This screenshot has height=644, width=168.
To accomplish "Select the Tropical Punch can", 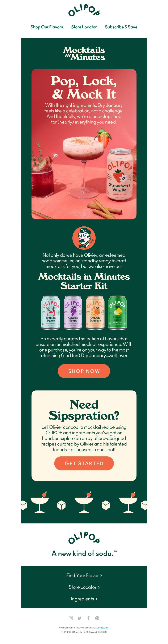I will 51,313.
